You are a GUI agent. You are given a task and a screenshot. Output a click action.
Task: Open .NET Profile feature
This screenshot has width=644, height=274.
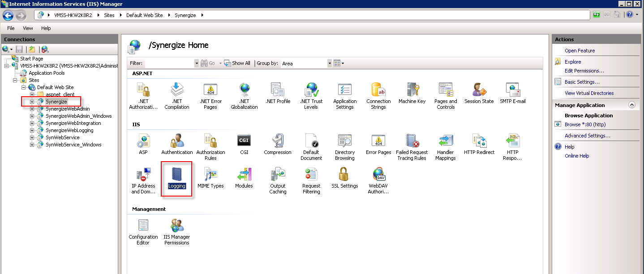tap(278, 93)
